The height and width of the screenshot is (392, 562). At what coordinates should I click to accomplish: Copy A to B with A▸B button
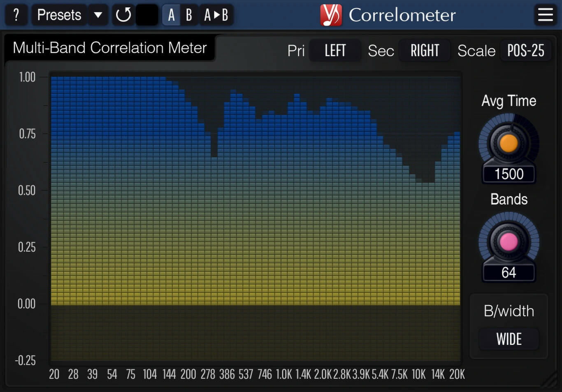pos(216,15)
